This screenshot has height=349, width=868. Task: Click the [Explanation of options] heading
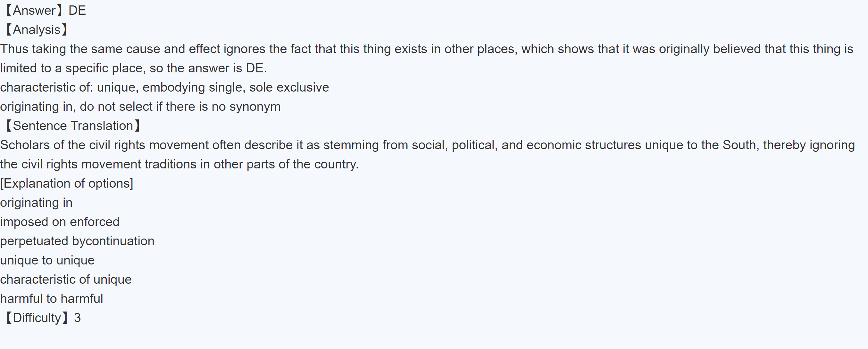[67, 183]
